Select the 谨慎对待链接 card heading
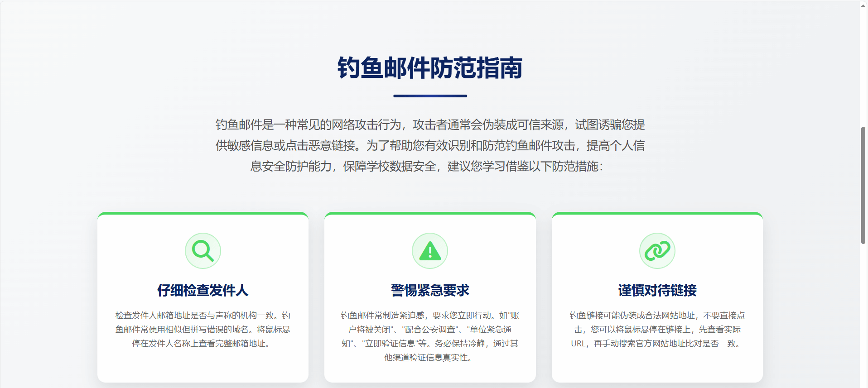 [x=657, y=290]
